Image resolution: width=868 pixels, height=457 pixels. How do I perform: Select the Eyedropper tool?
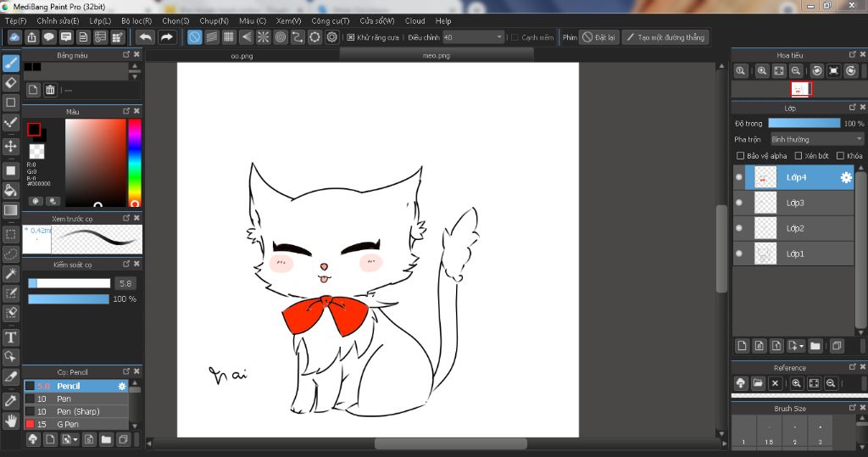point(11,400)
